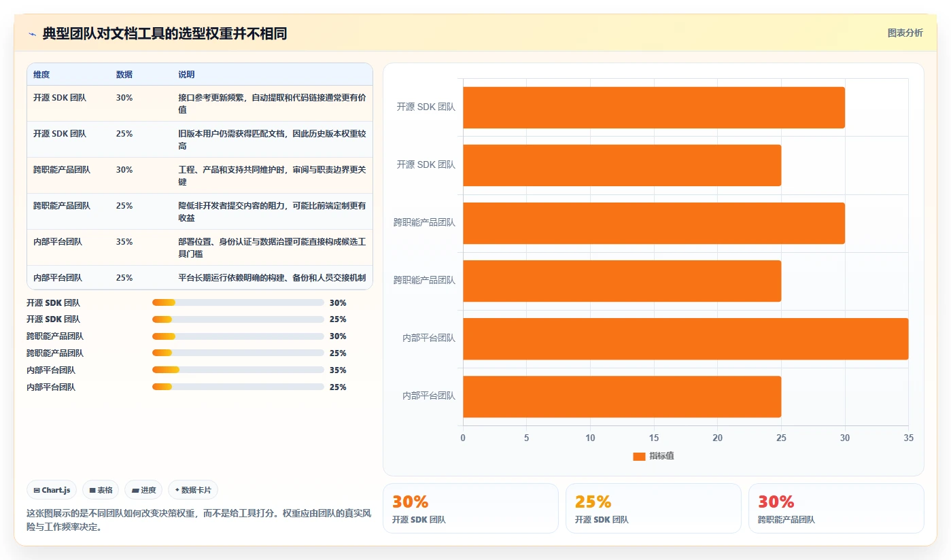Click the chart bar for 跨职能产品团队 reaching 25
Image resolution: width=951 pixels, height=560 pixels.
622,281
